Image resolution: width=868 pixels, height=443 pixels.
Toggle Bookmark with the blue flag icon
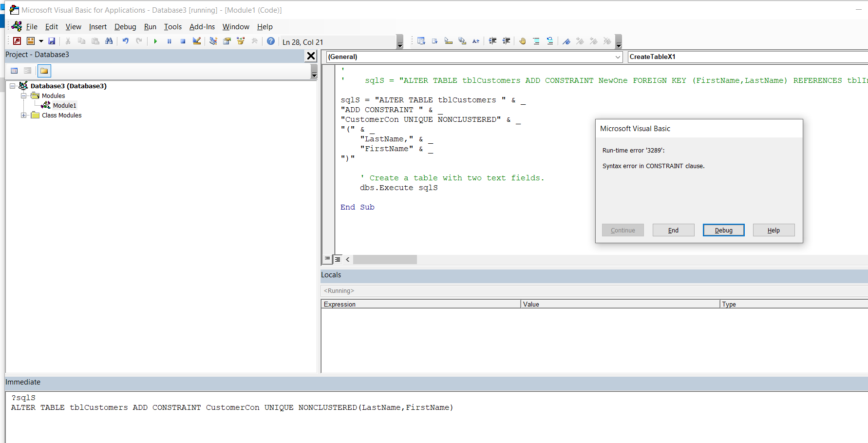click(566, 41)
